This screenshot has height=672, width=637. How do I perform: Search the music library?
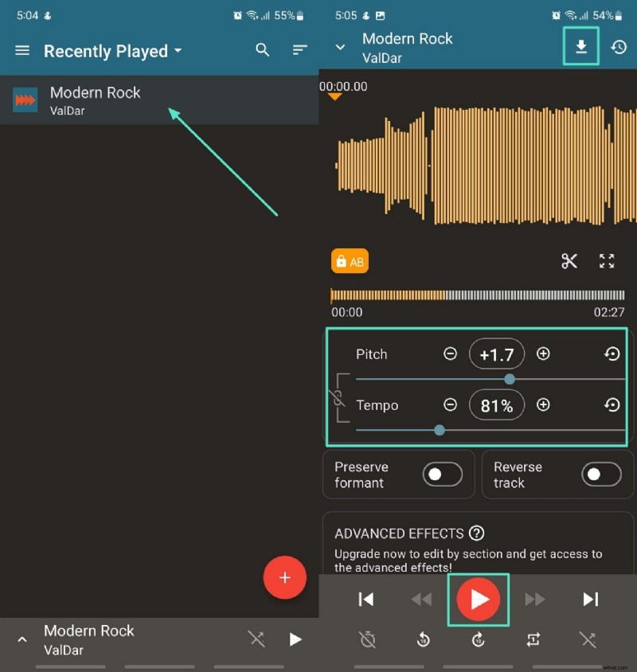(263, 50)
